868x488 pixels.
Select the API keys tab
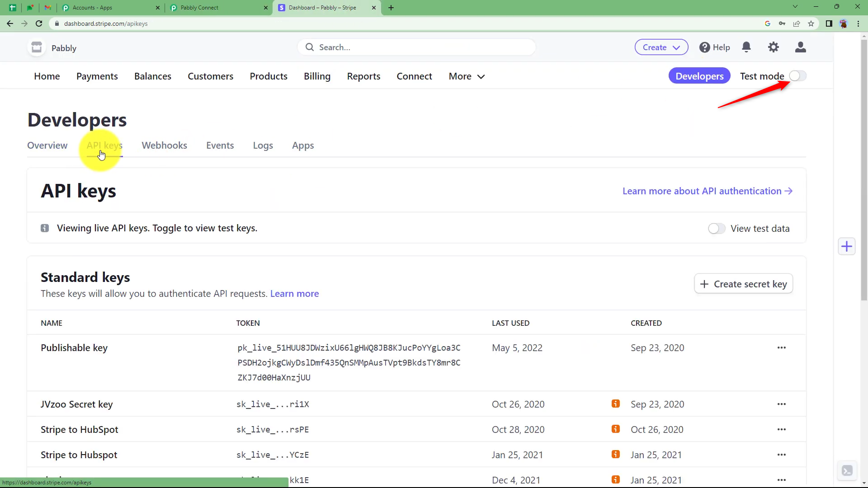[x=104, y=145]
